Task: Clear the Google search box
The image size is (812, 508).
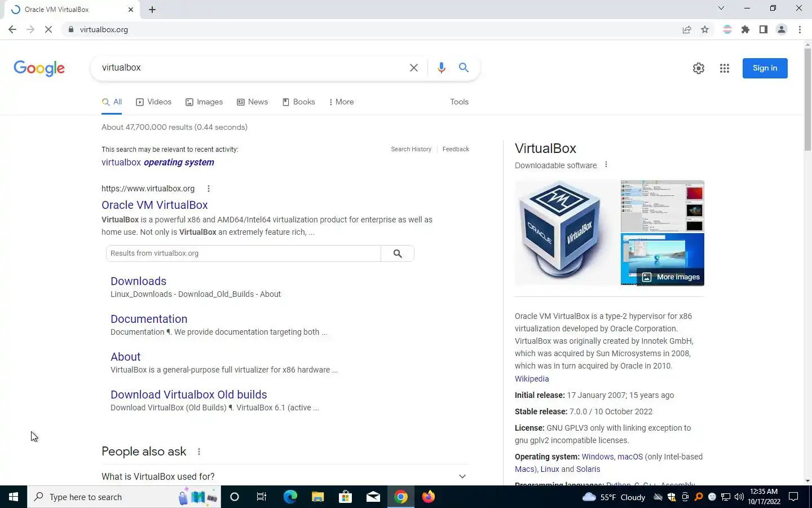Action: click(413, 68)
